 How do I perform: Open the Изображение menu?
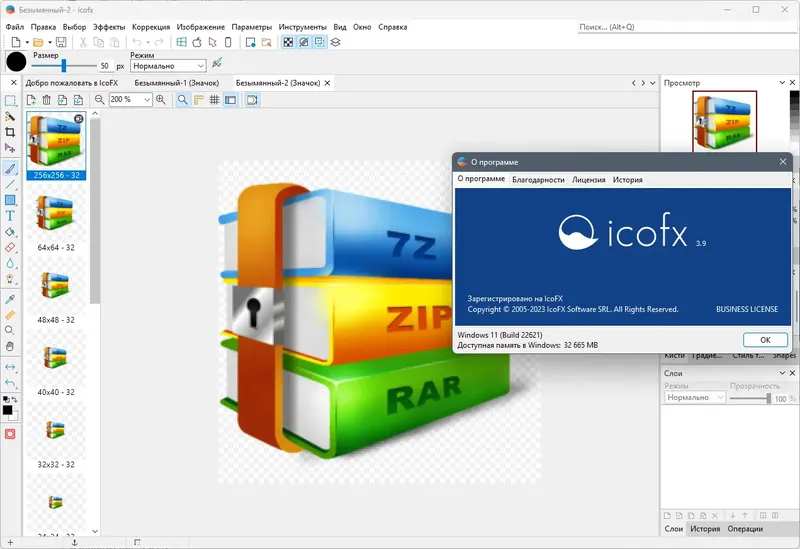(x=201, y=27)
